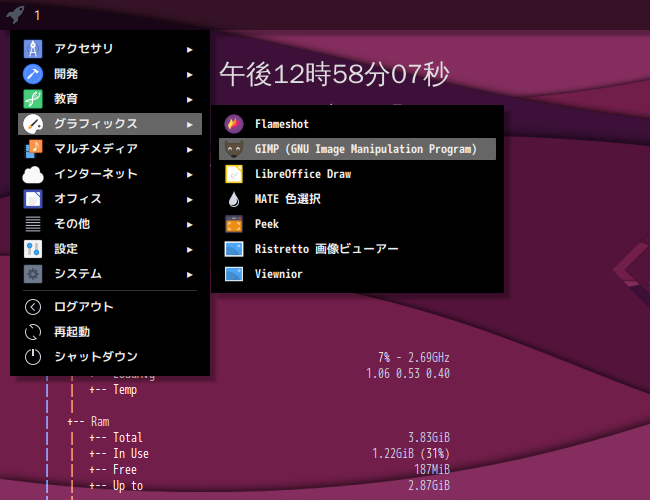
Task: Open the 設定 menu category
Action: tap(110, 249)
